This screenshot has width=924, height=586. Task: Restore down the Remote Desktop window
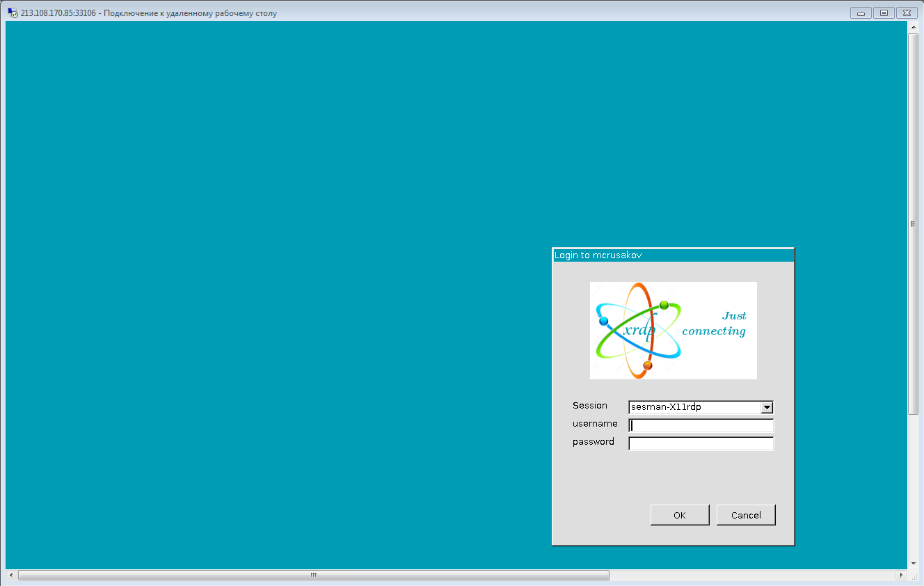coord(884,13)
